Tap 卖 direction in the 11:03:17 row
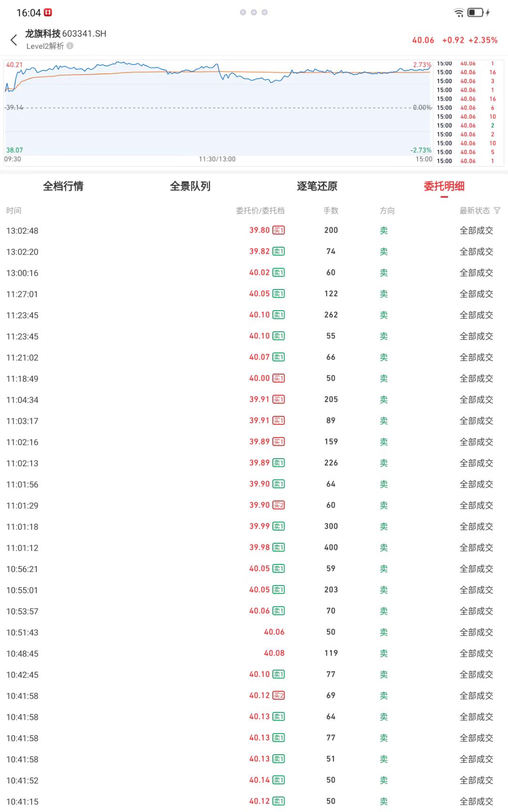The image size is (508, 812). (x=384, y=421)
